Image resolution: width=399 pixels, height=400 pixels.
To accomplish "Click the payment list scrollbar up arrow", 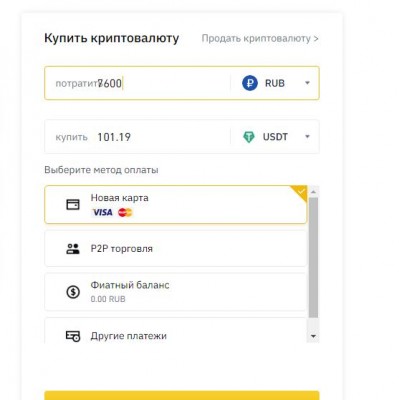I will point(313,192).
